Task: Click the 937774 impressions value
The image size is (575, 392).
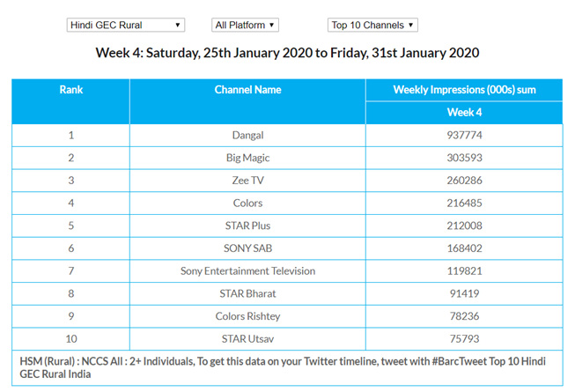Action: coord(464,135)
